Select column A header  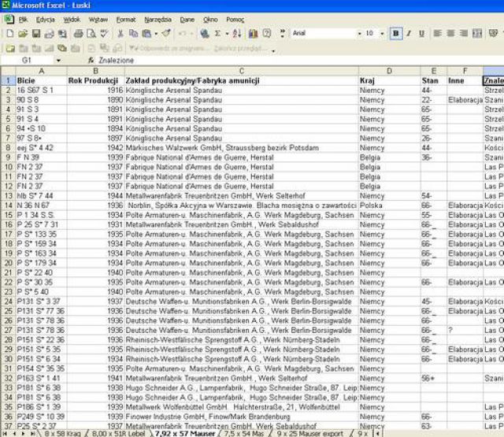click(41, 71)
